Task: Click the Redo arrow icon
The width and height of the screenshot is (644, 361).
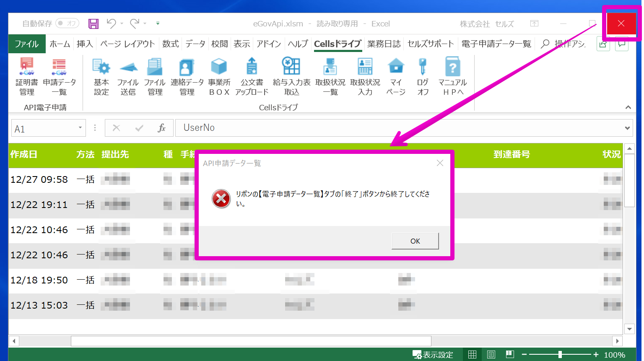Action: click(x=134, y=23)
